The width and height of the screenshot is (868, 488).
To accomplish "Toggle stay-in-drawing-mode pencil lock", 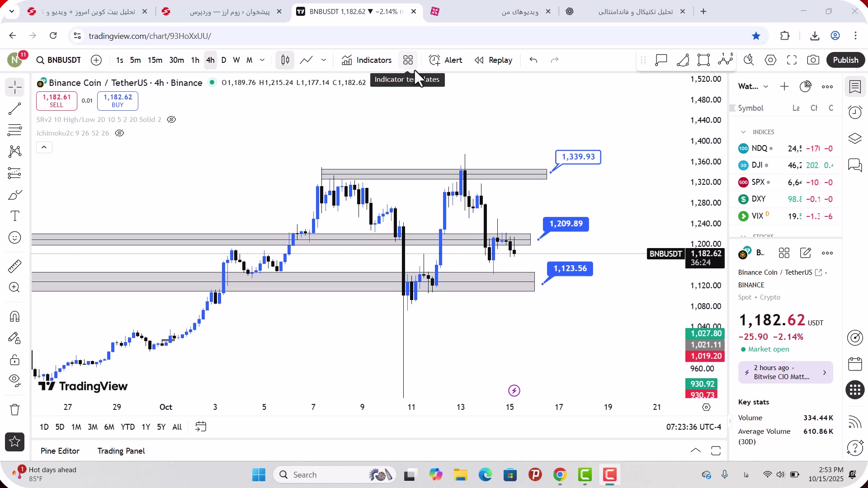I will [14, 338].
